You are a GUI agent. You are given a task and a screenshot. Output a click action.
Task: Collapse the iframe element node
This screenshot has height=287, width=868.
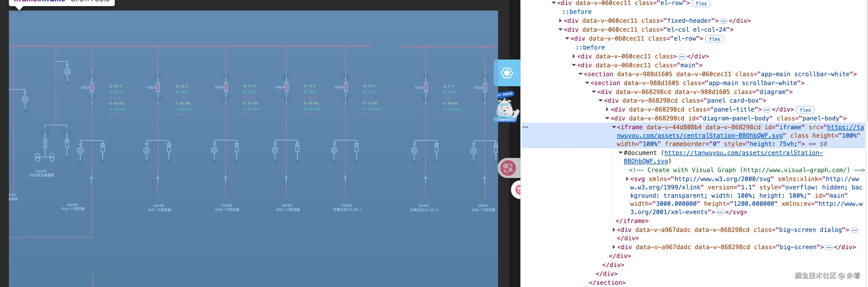pos(614,127)
